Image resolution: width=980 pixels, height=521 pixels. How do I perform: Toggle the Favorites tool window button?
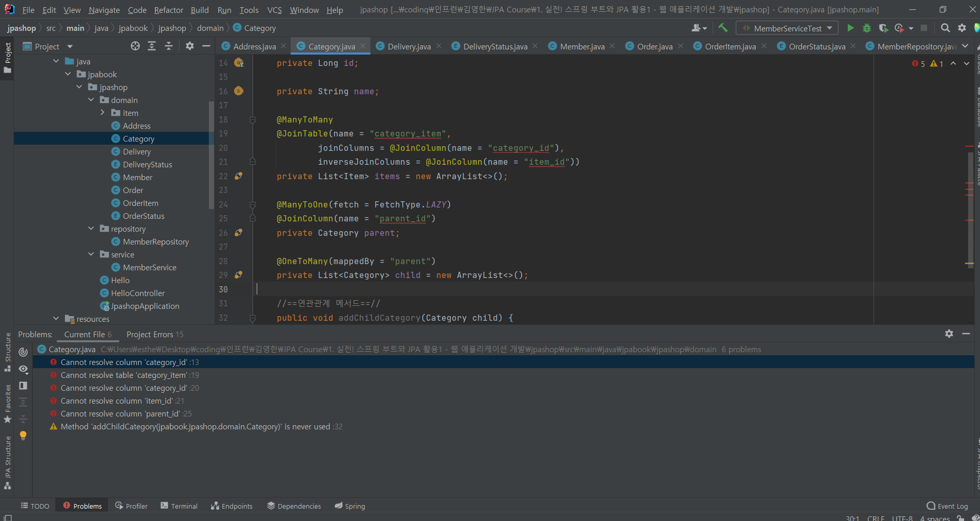pyautogui.click(x=7, y=404)
